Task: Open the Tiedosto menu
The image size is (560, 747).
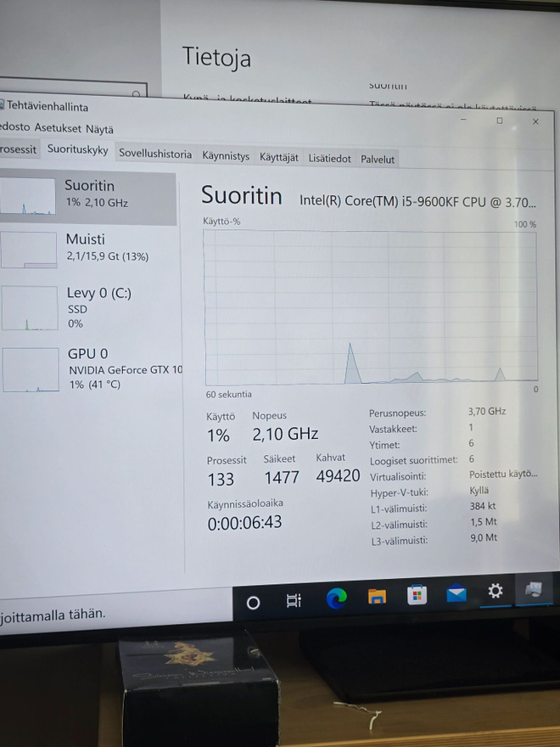Action: [x=14, y=126]
